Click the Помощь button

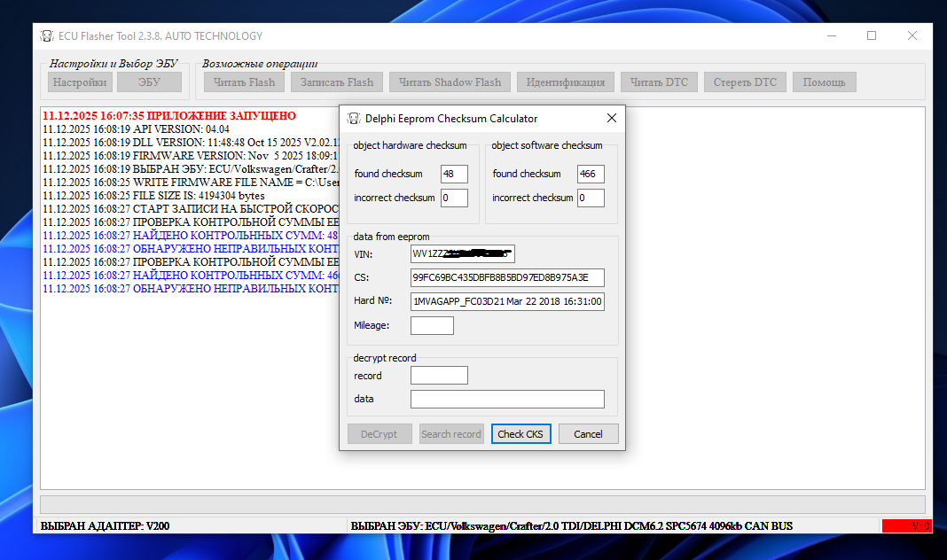click(x=825, y=82)
